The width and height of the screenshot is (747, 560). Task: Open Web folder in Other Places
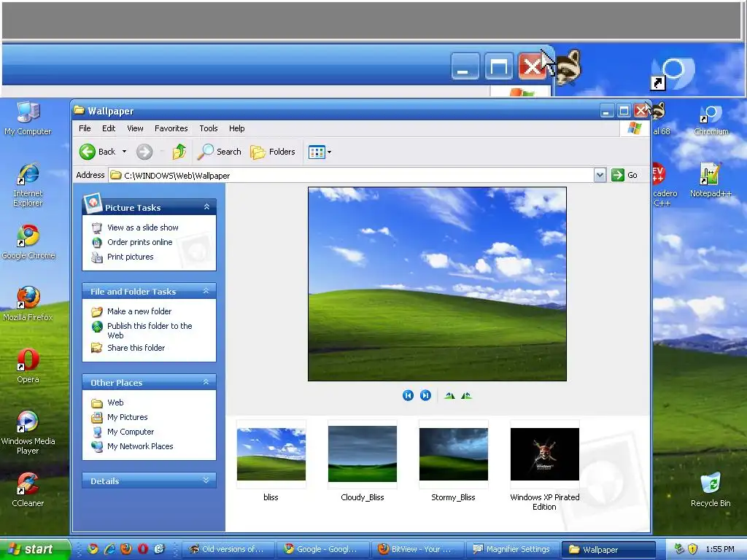coord(115,402)
